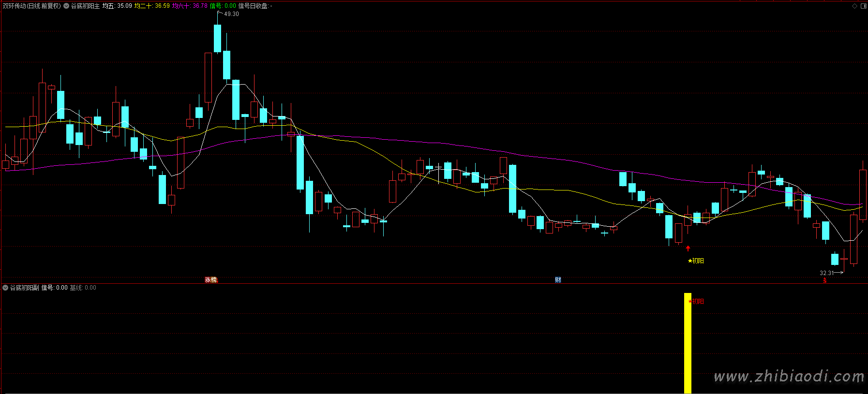Viewport: 868px width, 394px height.
Task: Click the 均五 moving average label
Action: click(x=108, y=6)
